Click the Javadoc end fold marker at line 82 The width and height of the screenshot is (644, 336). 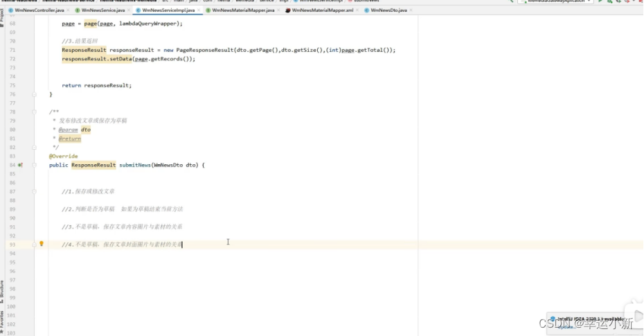pos(34,148)
